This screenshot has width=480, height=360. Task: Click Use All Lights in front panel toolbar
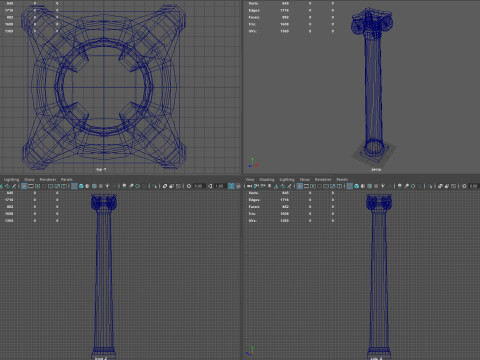coord(107,186)
